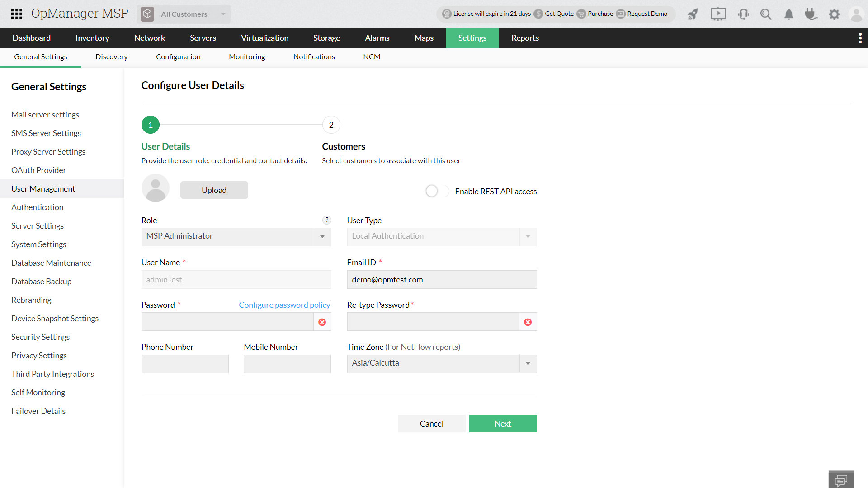
Task: Open the settings gear icon
Action: click(x=834, y=14)
